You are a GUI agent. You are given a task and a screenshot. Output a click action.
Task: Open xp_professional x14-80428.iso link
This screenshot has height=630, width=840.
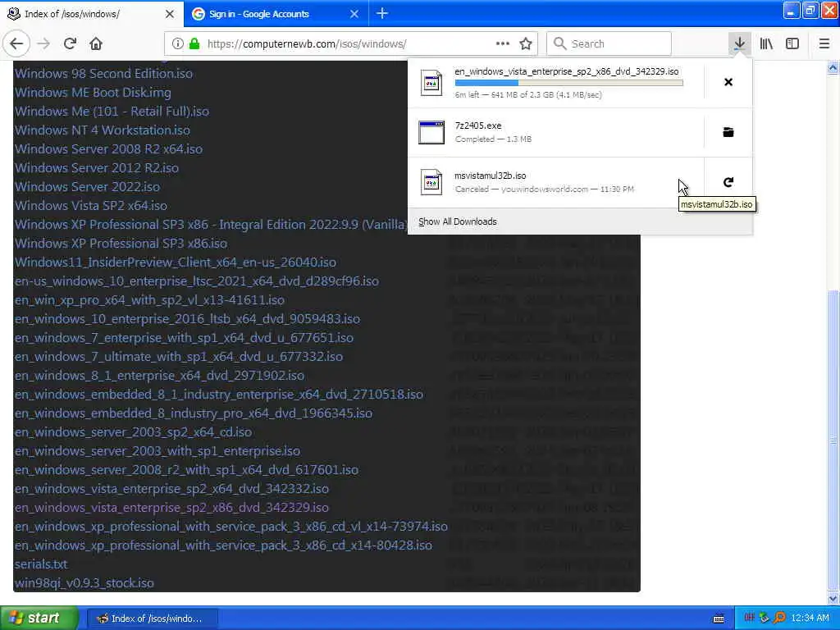(223, 546)
